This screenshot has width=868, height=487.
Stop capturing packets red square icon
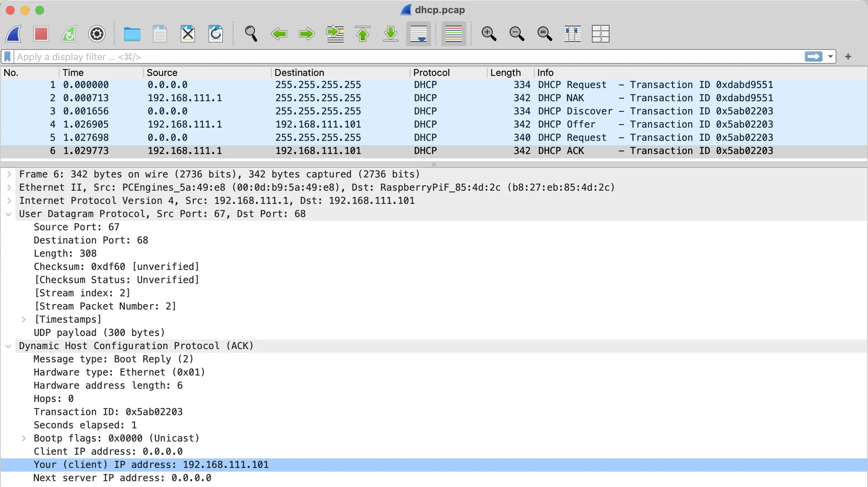[x=41, y=34]
